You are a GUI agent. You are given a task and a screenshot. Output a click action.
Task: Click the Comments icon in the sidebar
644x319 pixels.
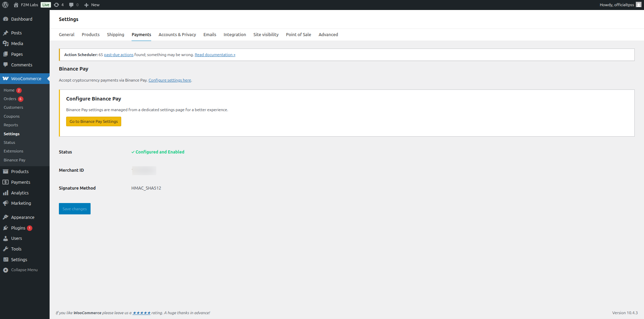[6, 65]
